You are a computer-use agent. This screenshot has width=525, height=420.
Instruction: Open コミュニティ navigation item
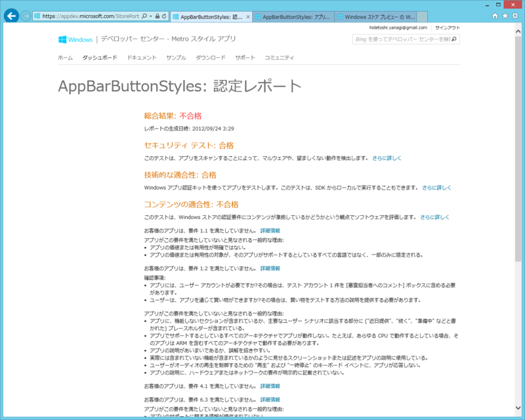280,58
